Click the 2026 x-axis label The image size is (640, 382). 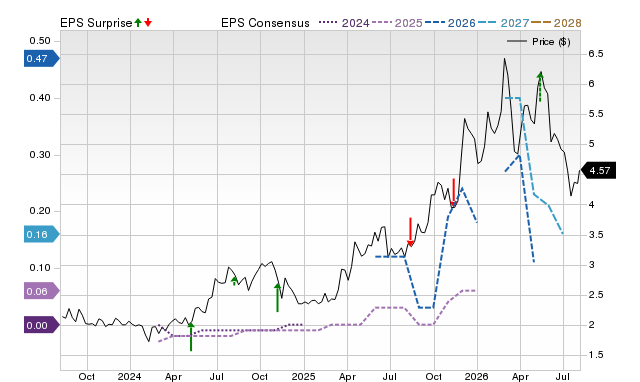pyautogui.click(x=477, y=376)
